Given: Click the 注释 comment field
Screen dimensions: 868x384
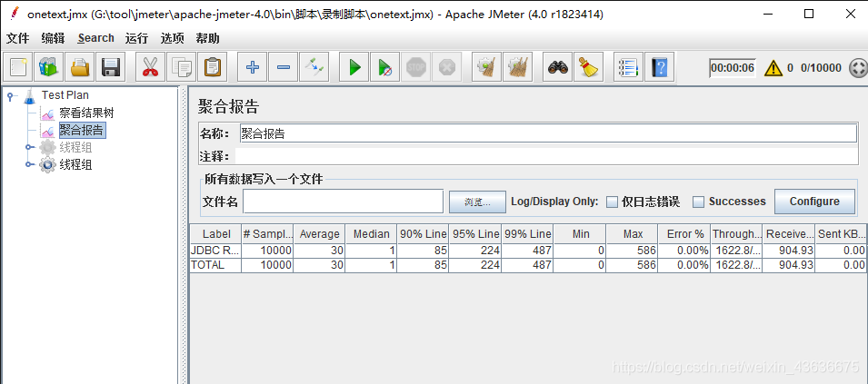Looking at the screenshot, I should 546,156.
